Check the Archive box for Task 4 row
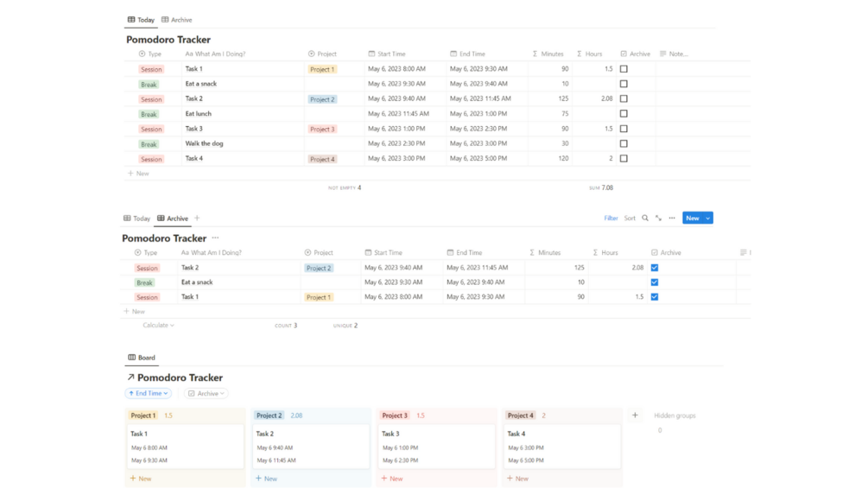The width and height of the screenshot is (868, 488). (x=624, y=158)
